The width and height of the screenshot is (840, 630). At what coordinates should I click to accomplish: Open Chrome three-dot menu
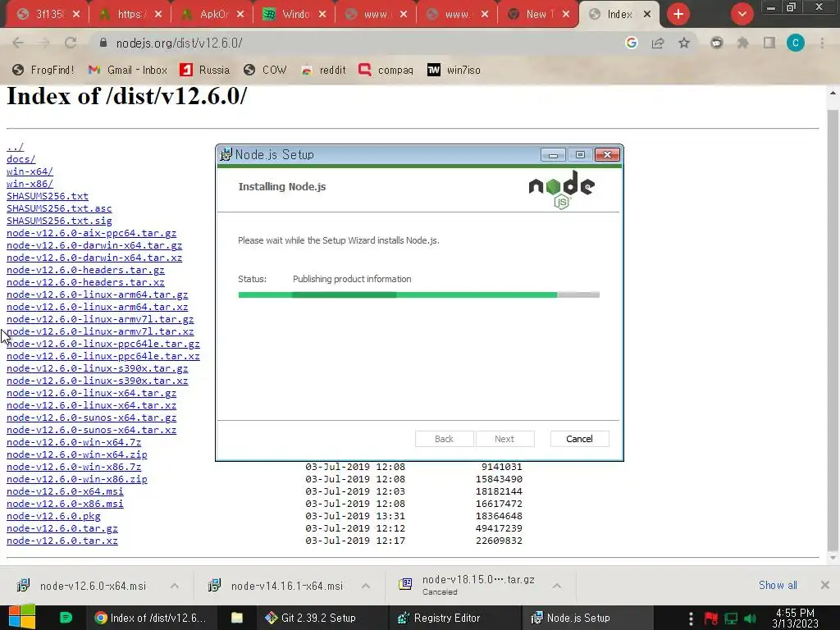pos(822,43)
